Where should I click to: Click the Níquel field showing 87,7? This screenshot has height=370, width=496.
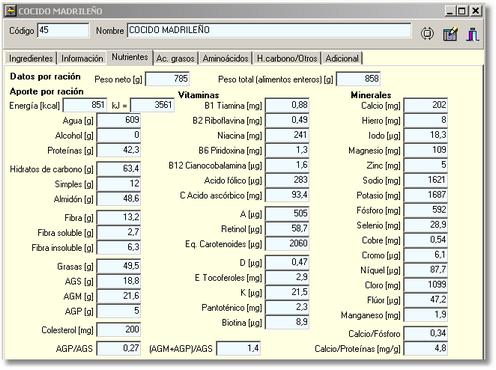pyautogui.click(x=426, y=270)
